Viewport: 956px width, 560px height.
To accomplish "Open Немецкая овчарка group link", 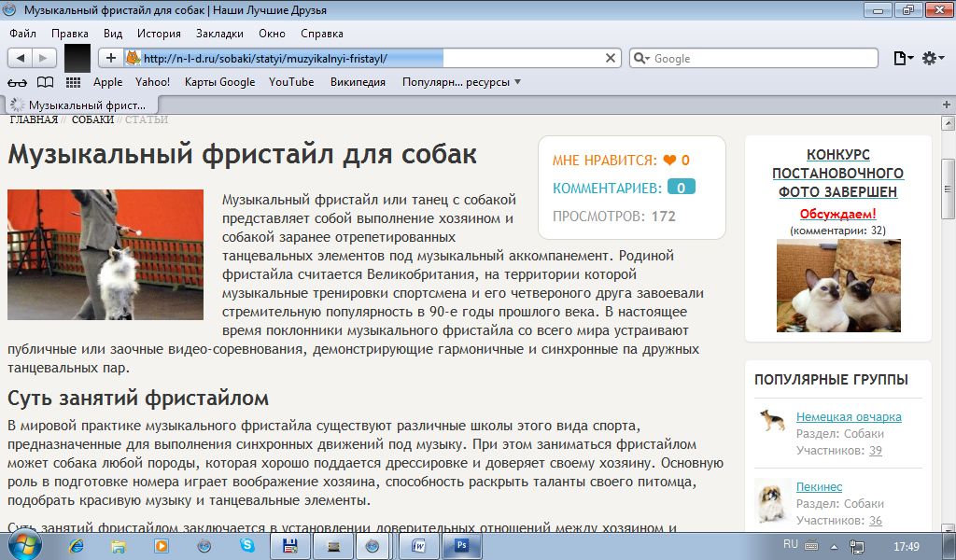I will 849,417.
